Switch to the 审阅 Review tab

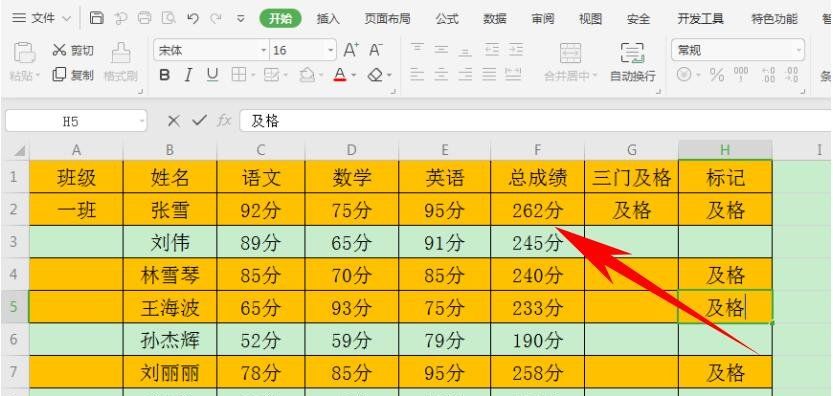(x=542, y=19)
